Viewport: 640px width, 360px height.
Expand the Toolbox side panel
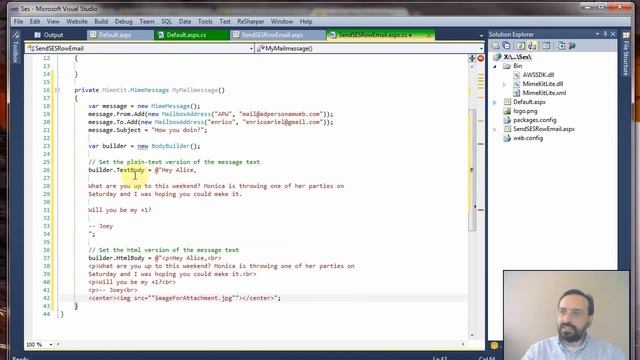16,48
